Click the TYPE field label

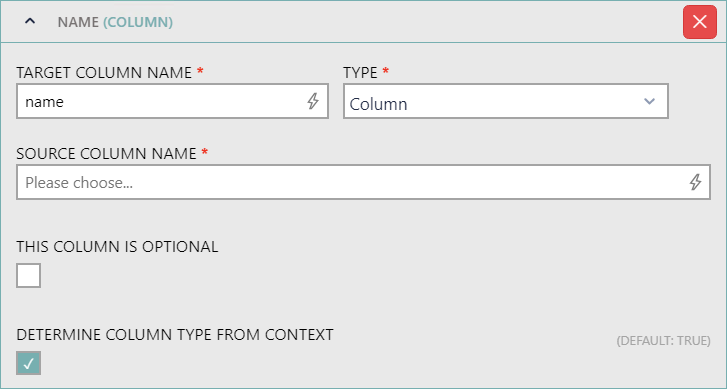click(x=360, y=73)
